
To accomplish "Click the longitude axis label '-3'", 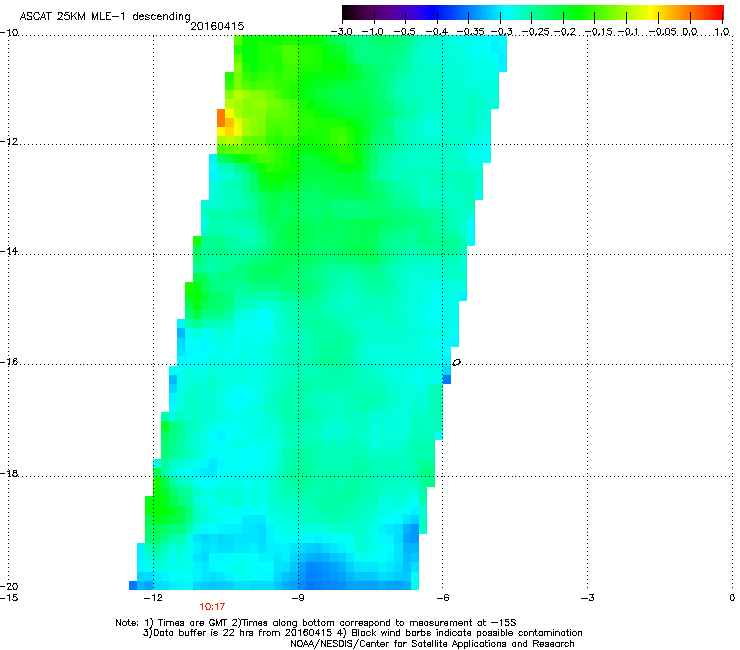I will (x=587, y=598).
